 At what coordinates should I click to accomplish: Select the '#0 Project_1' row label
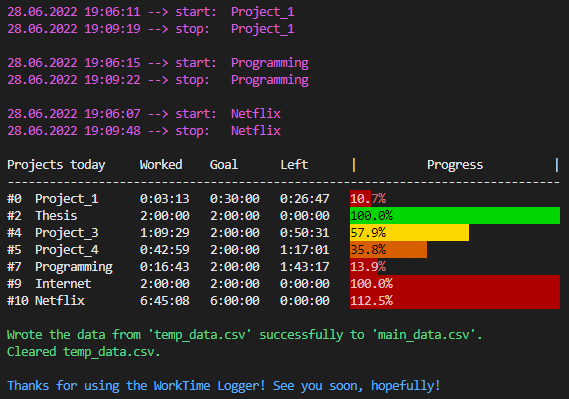pyautogui.click(x=53, y=199)
